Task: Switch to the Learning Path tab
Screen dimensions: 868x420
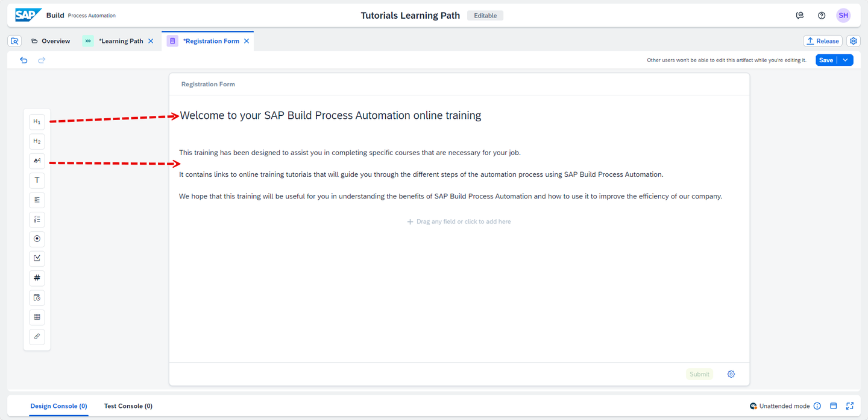Action: (x=121, y=41)
